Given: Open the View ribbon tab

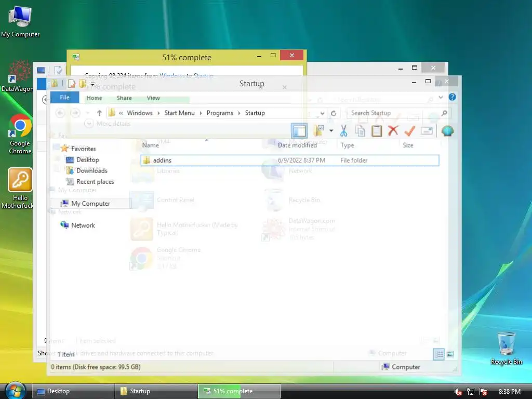Looking at the screenshot, I should pos(153,98).
